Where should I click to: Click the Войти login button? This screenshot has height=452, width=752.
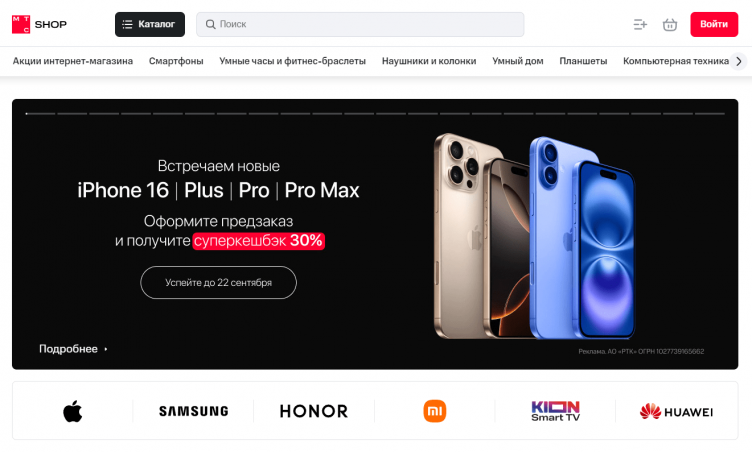coord(714,24)
